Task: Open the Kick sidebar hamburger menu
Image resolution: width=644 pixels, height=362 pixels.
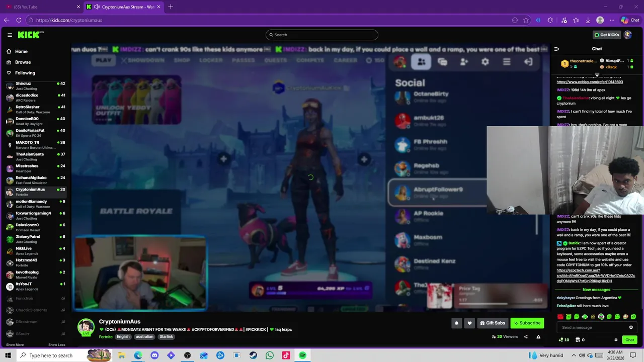Action: (x=10, y=35)
